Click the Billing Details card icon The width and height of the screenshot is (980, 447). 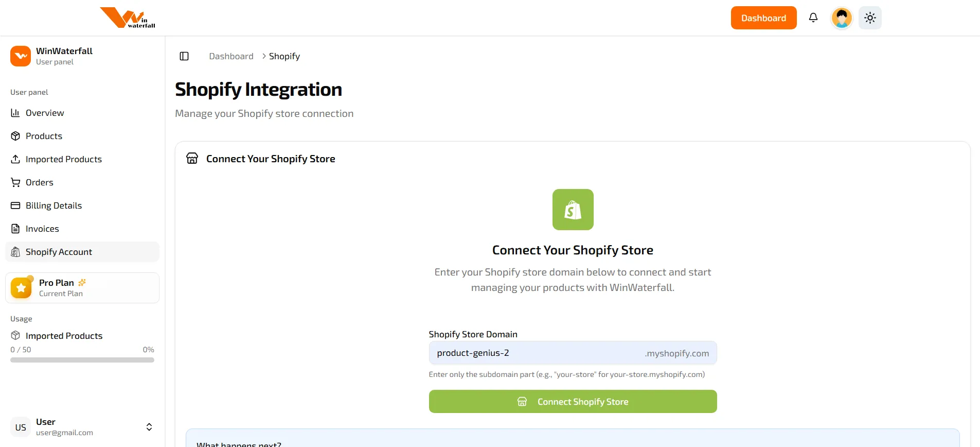tap(15, 205)
